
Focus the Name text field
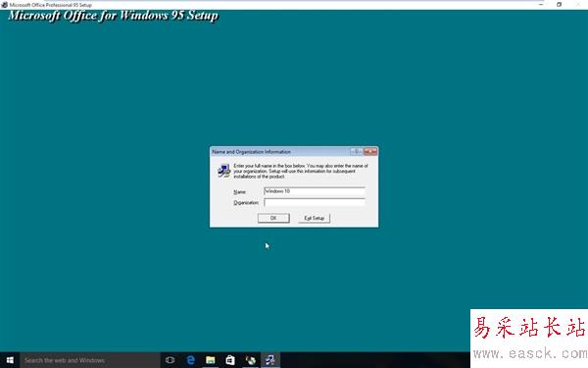[x=315, y=191]
